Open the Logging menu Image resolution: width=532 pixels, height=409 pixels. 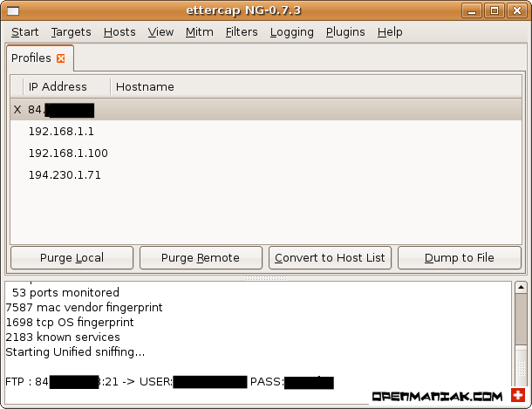coord(292,32)
